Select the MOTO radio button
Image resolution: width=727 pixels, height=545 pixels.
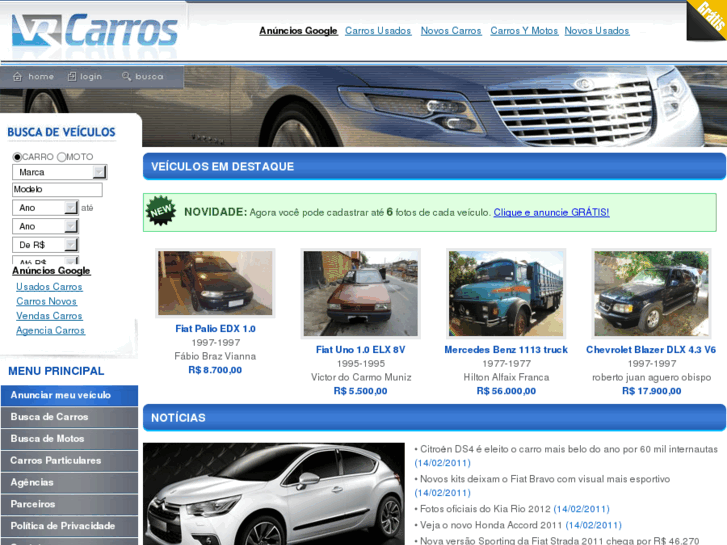[61, 157]
